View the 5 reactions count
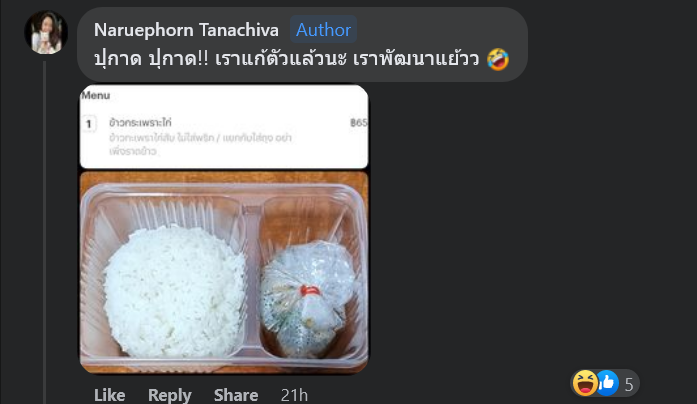 629,384
